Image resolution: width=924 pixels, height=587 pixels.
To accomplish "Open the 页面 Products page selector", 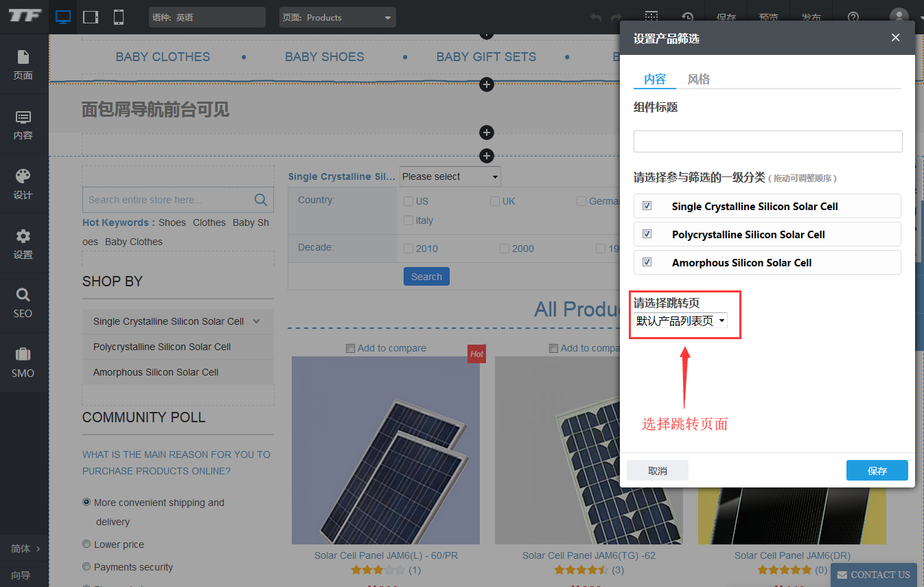I will pyautogui.click(x=337, y=17).
